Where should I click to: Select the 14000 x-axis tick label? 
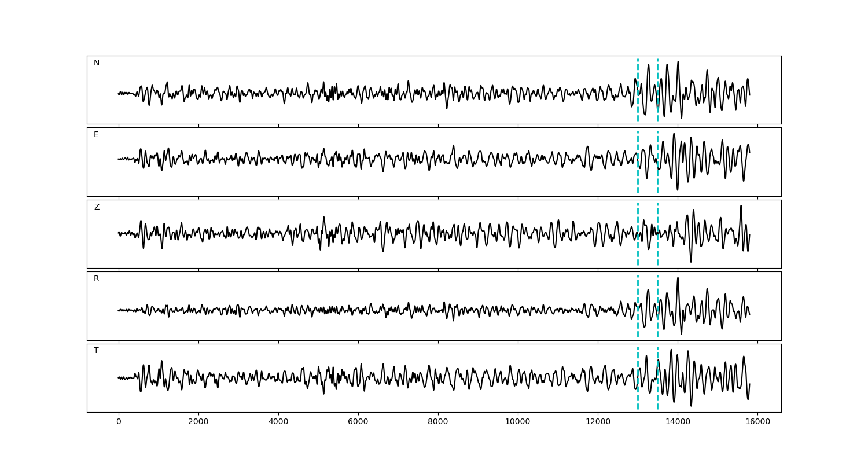pyautogui.click(x=678, y=422)
